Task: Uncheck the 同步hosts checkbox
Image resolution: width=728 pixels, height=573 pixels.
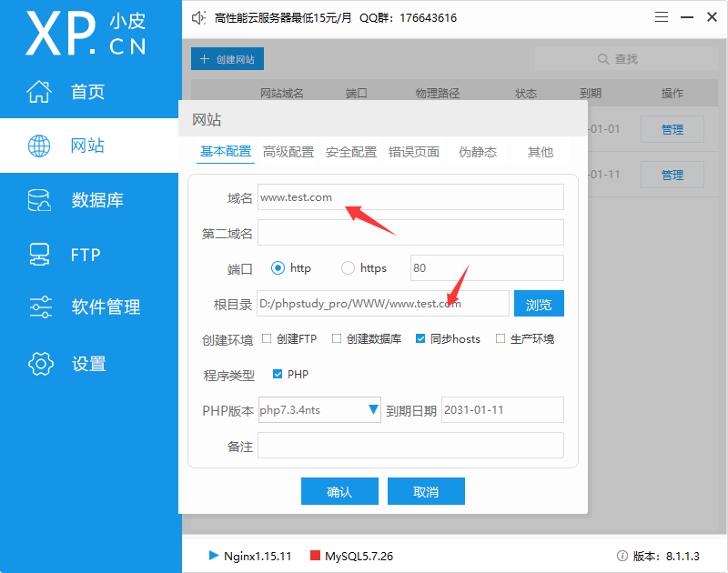Action: click(420, 339)
